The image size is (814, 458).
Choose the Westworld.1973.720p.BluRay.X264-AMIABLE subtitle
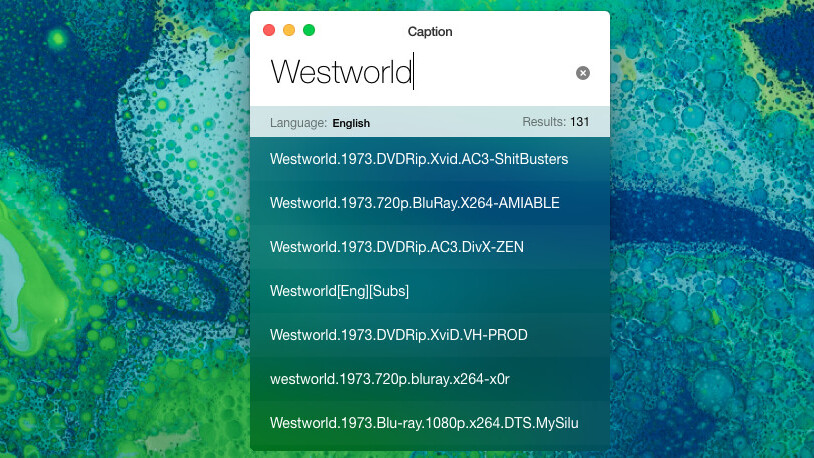[414, 203]
